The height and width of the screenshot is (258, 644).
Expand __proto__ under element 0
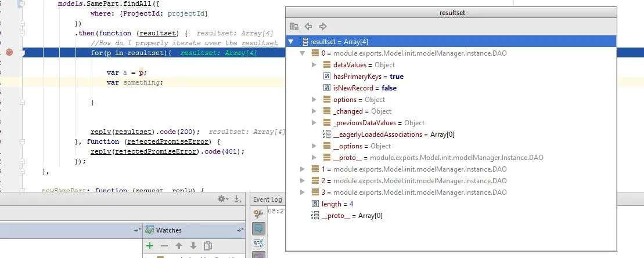coord(314,158)
